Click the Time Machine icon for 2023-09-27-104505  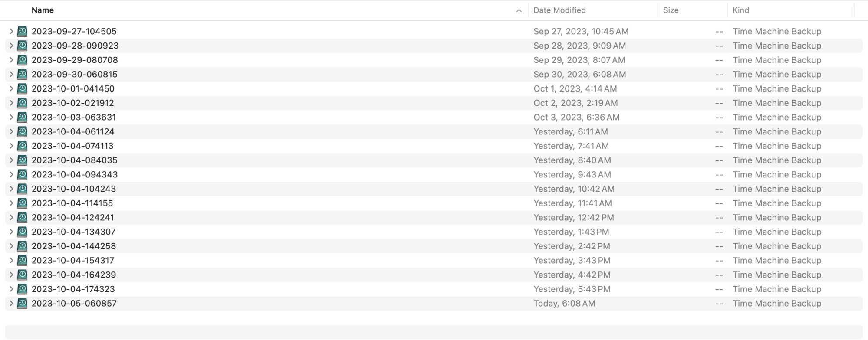22,31
